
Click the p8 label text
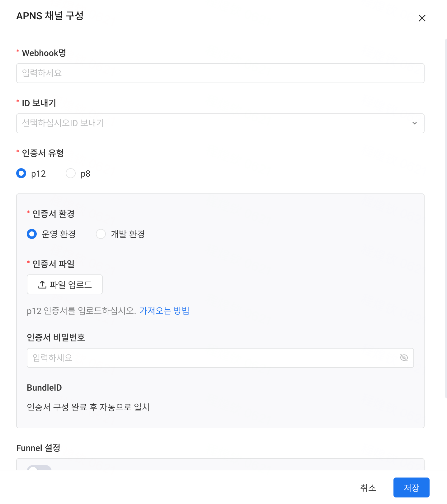coord(85,174)
